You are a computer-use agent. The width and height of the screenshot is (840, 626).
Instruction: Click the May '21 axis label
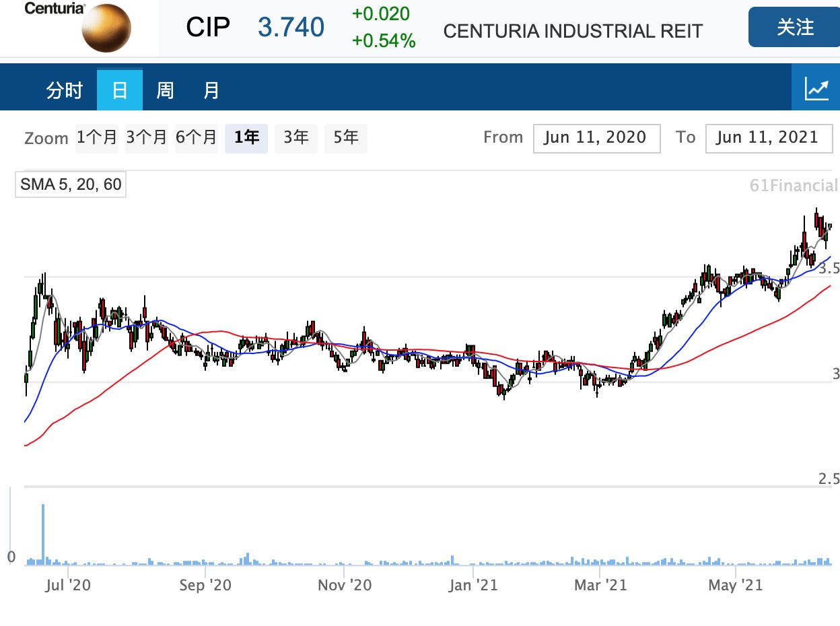[736, 585]
